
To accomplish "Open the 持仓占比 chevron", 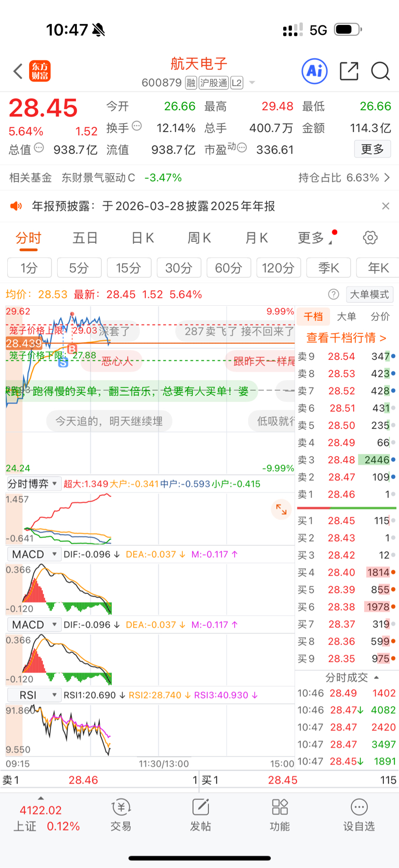I will click(x=387, y=178).
